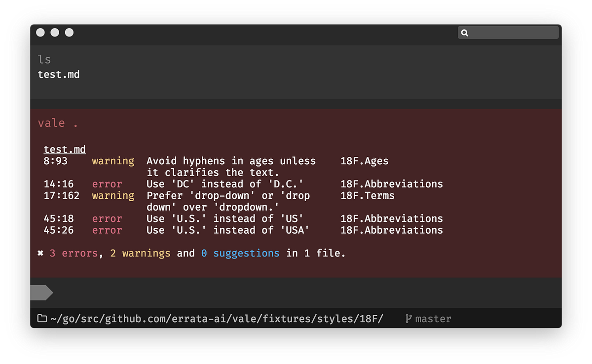Select the 18F.Ages rule name

coord(364,160)
